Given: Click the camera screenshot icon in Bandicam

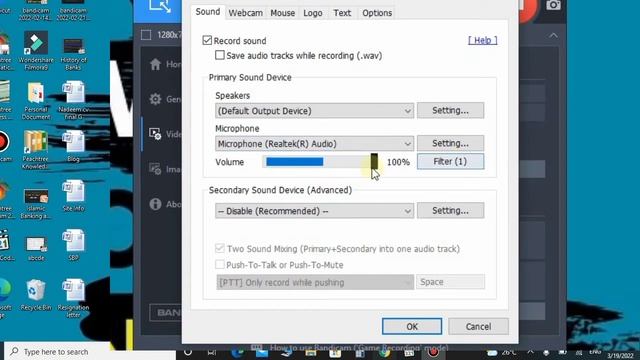Looking at the screenshot, I should [x=553, y=6].
